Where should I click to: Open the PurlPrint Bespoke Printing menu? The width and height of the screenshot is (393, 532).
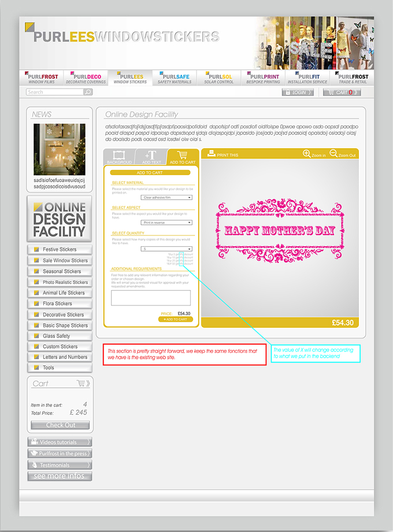pyautogui.click(x=263, y=78)
